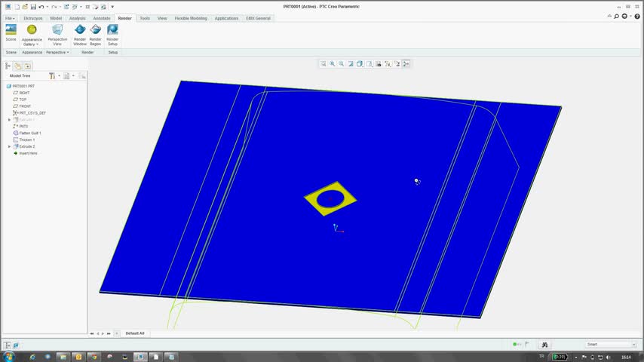The height and width of the screenshot is (362, 644).
Task: Open Display Style icon in graphics toolbar
Action: 360,63
